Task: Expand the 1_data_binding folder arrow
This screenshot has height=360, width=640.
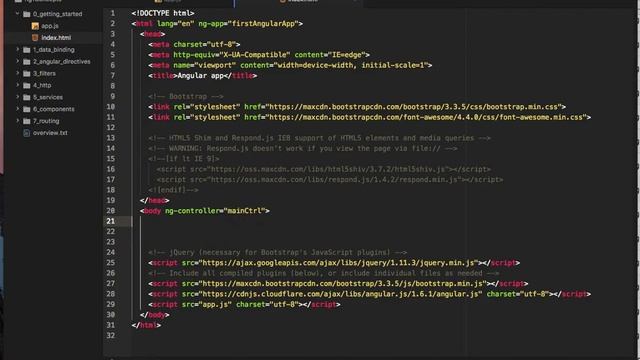Action: [x=18, y=49]
